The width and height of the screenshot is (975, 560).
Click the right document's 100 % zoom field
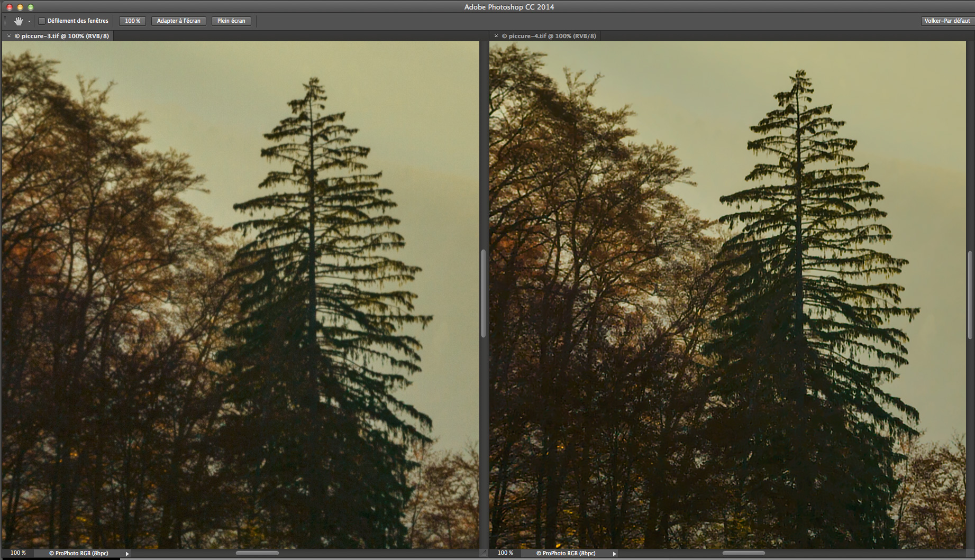(505, 553)
